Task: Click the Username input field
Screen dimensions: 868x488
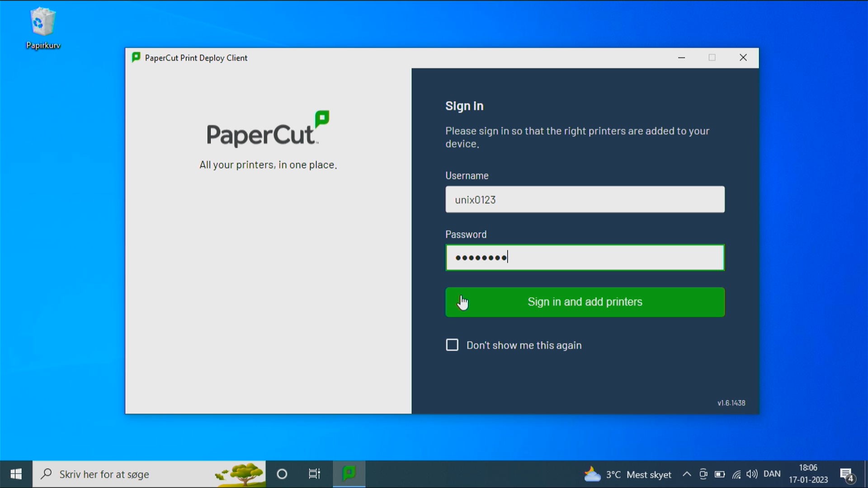Action: tap(585, 199)
